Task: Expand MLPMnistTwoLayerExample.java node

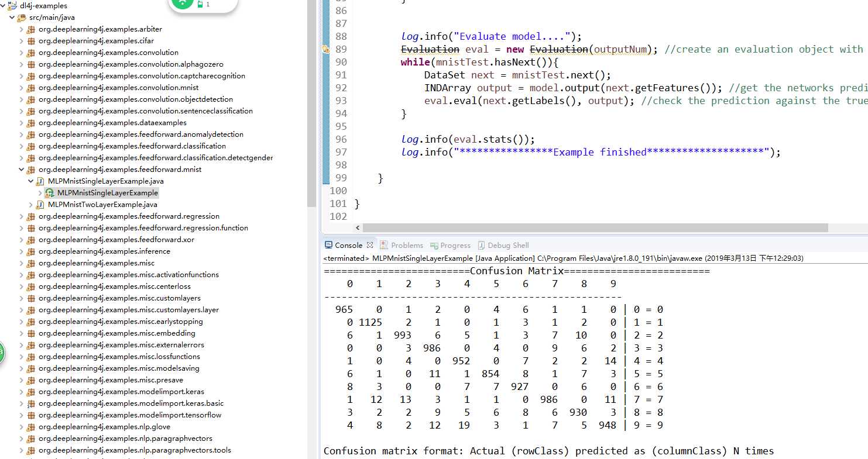Action: (31, 205)
